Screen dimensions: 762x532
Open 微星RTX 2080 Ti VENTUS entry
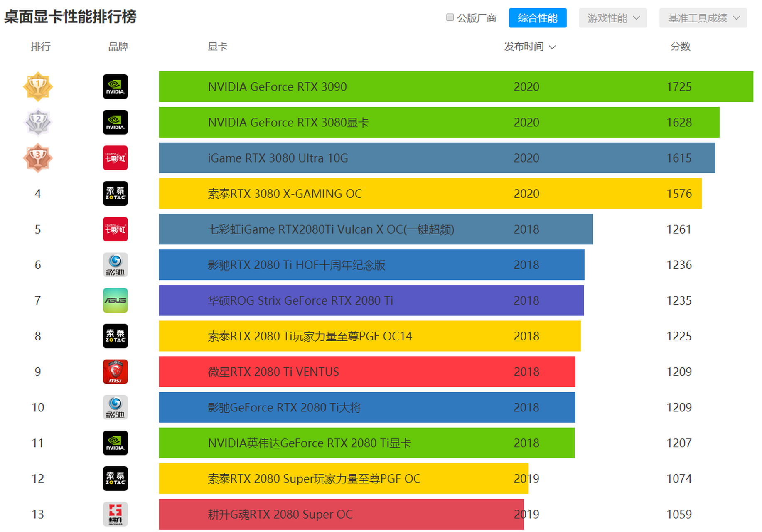pos(367,372)
